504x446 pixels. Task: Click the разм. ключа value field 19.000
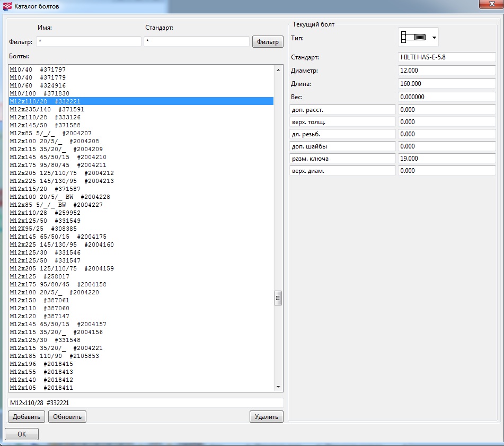point(446,158)
